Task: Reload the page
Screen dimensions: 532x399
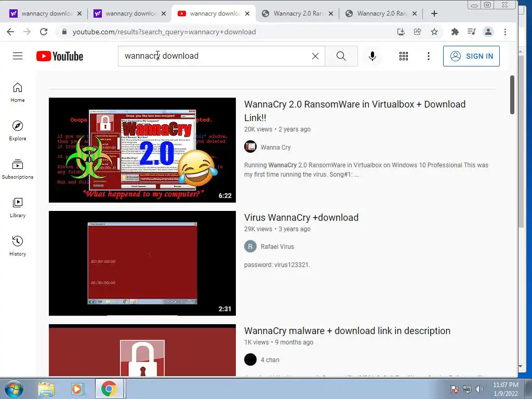Action: point(44,32)
